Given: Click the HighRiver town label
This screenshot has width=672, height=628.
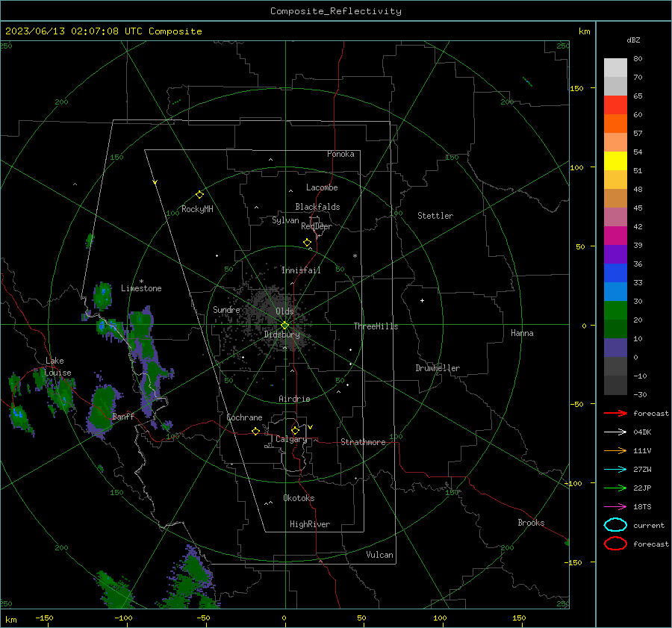Looking at the screenshot, I should (x=310, y=524).
